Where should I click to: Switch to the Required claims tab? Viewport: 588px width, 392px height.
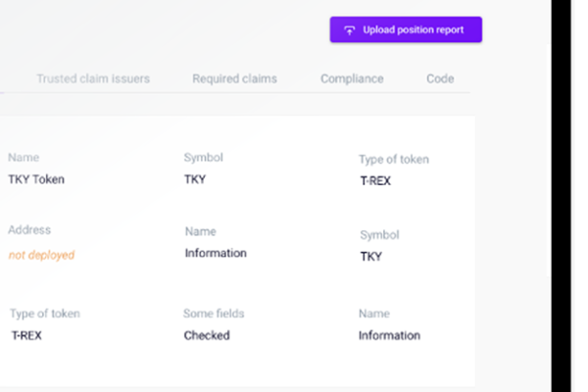[235, 78]
